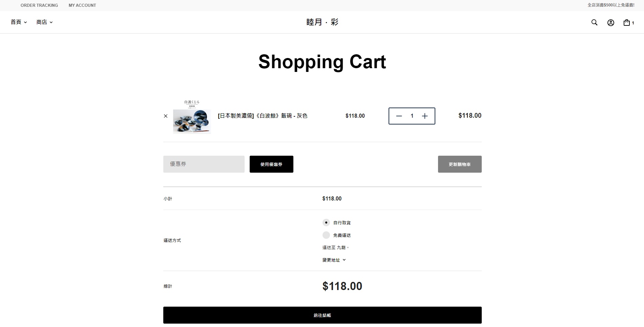Expand 變更地址 to change address

[x=334, y=260]
